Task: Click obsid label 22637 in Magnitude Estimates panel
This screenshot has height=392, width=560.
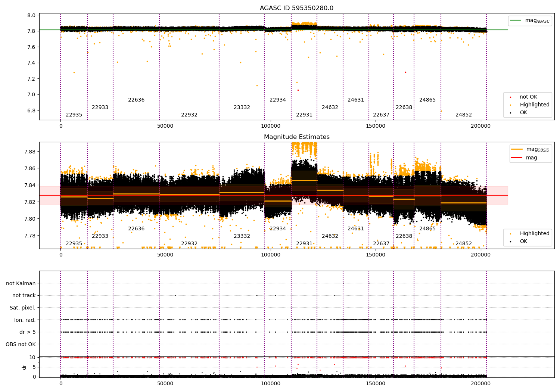Action: pos(381,244)
